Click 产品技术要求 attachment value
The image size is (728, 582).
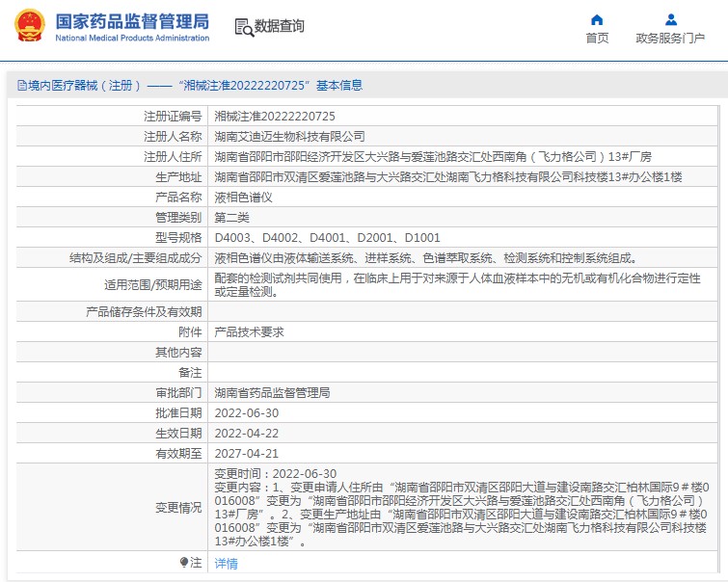(249, 332)
